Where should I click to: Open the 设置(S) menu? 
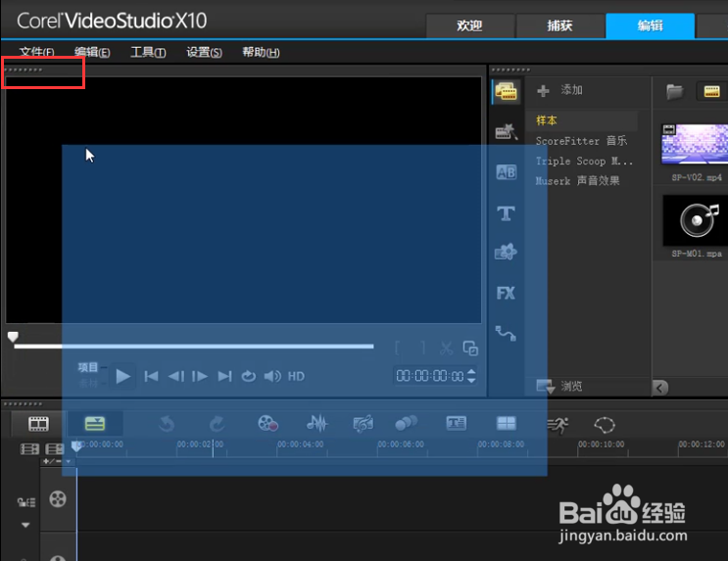click(204, 52)
